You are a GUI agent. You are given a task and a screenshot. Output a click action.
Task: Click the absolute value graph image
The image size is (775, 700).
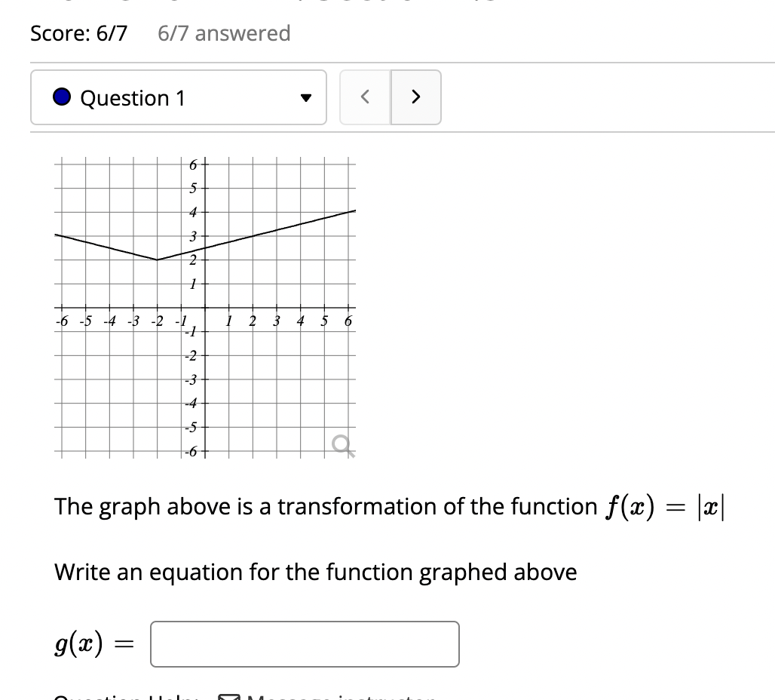[204, 305]
